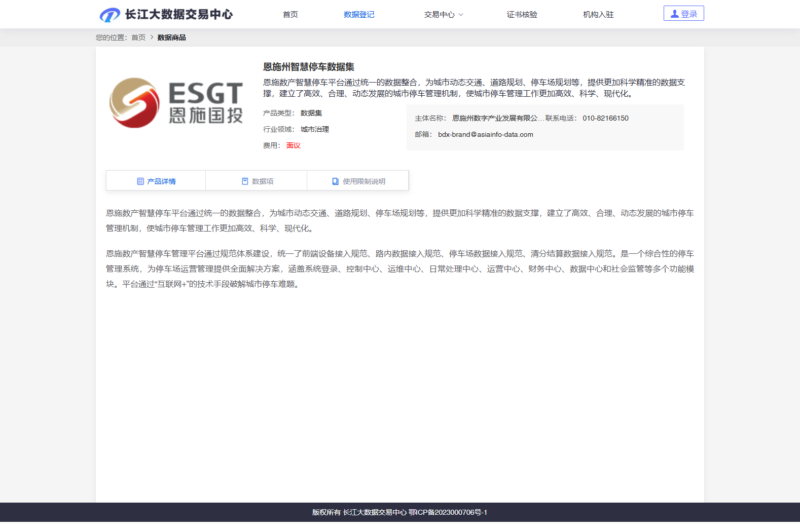Click the footer 鄂ICP备2023000706号-1 text
The image size is (800, 532).
(x=448, y=512)
